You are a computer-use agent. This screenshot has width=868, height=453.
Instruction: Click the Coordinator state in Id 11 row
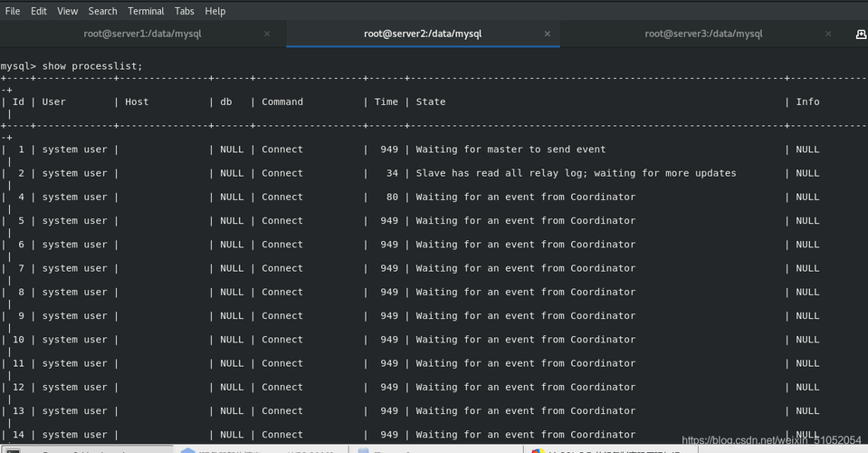(525, 364)
